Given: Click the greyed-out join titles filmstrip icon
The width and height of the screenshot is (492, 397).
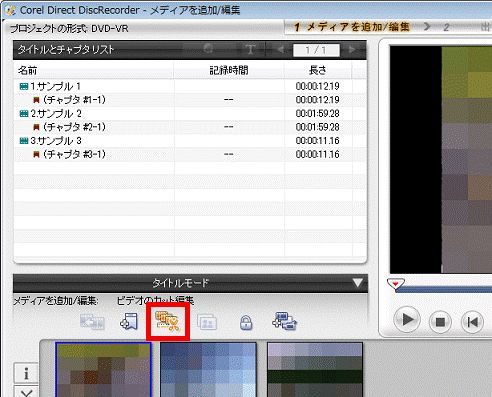Looking at the screenshot, I should (92, 322).
